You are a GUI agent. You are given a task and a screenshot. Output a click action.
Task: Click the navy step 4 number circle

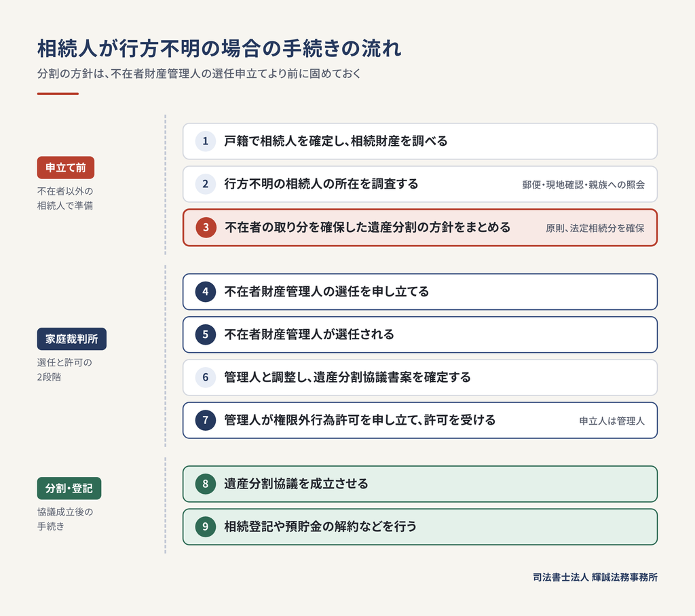coord(205,292)
